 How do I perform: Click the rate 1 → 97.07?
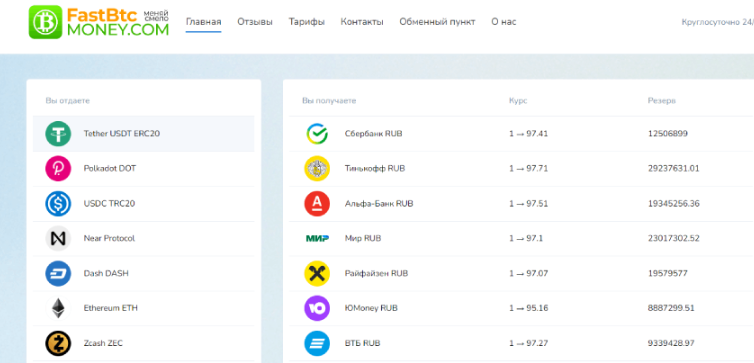528,273
